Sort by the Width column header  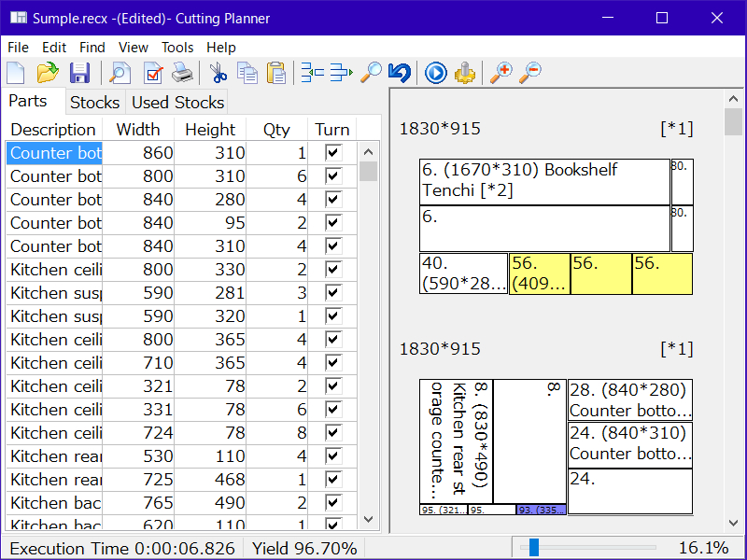(138, 130)
